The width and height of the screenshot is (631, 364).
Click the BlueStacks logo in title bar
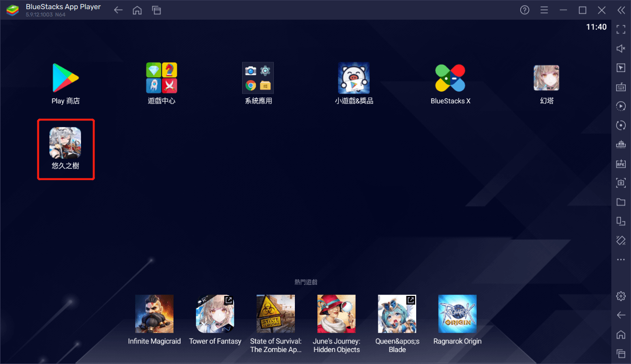click(x=12, y=10)
